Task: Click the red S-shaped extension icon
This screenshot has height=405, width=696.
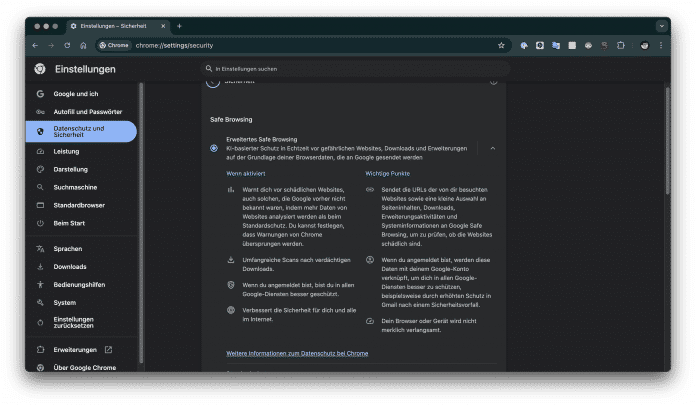Action: (604, 45)
